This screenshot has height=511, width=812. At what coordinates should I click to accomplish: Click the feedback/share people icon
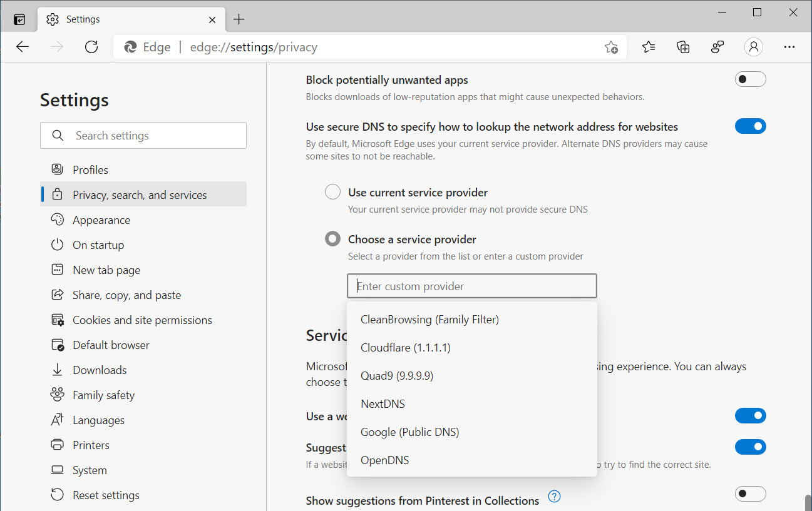[717, 47]
